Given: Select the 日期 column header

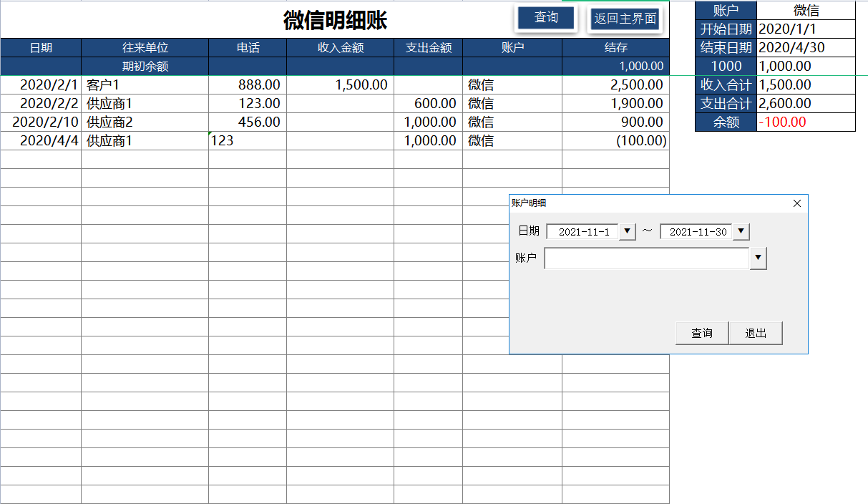Looking at the screenshot, I should tap(41, 48).
